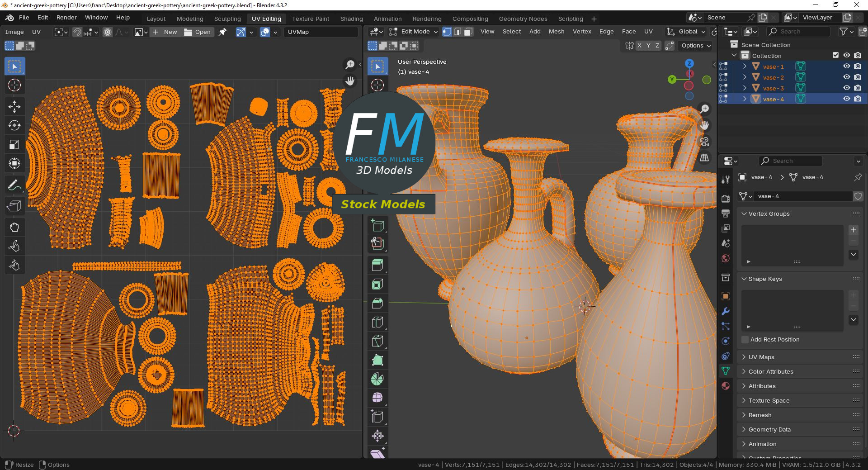Open the Render menu
The height and width of the screenshot is (470, 868).
[66, 17]
